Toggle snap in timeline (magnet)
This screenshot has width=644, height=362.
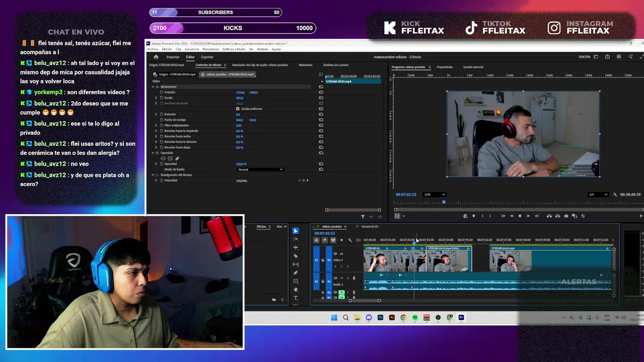click(325, 240)
